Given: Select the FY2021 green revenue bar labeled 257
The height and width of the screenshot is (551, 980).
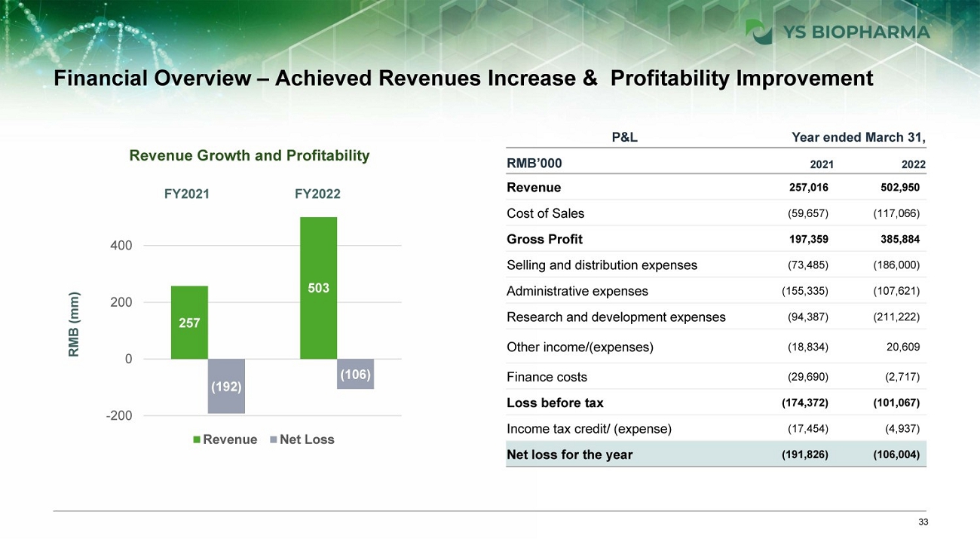Looking at the screenshot, I should (x=189, y=323).
